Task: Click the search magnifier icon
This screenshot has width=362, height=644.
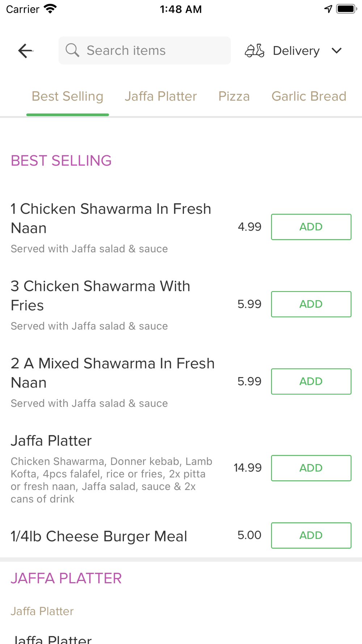Action: pyautogui.click(x=72, y=50)
